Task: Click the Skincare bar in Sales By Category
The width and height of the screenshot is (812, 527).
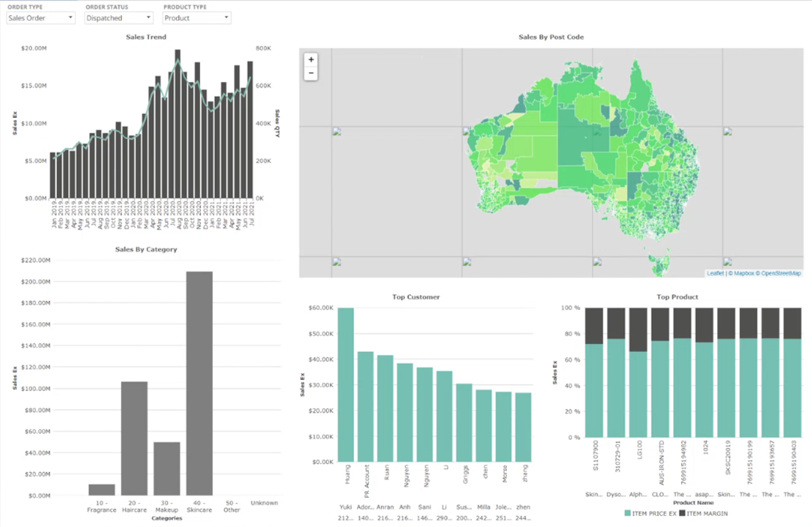Action: [199, 383]
